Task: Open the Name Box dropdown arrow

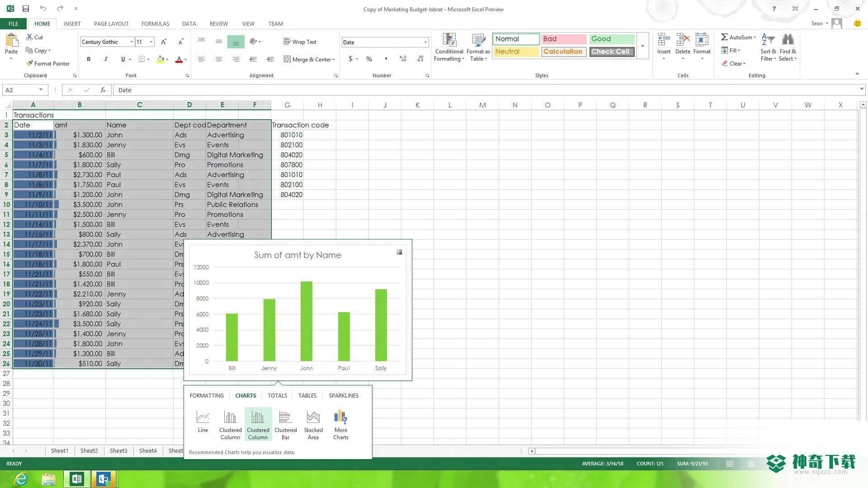Action: 41,90
